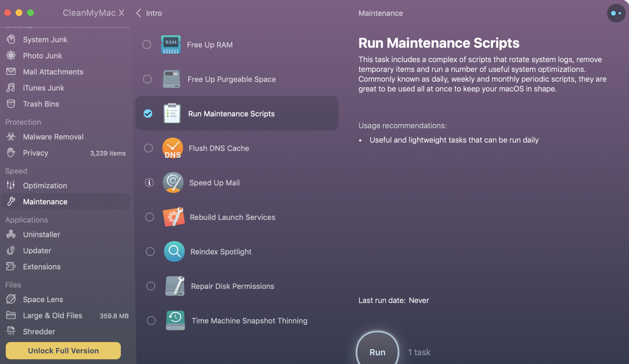Select the Flush DNS Cache task label

[219, 148]
